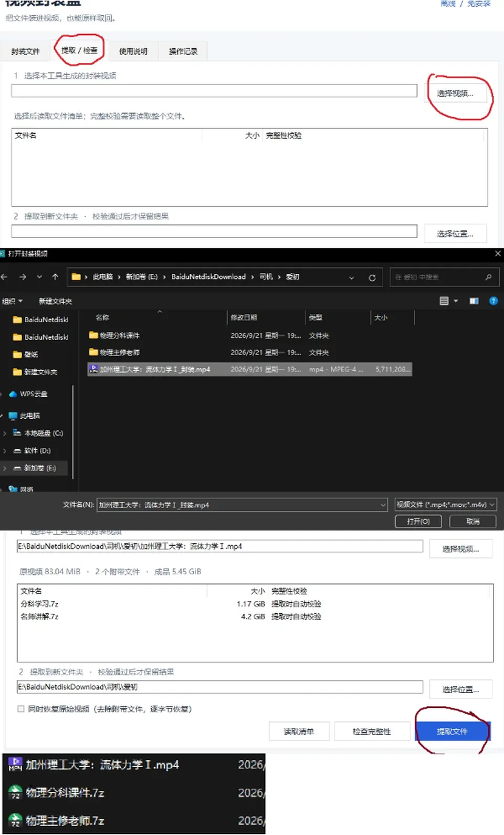Screen dimensions: 504x835
Task: Switch to the 封装文件 tab
Action: tap(25, 51)
